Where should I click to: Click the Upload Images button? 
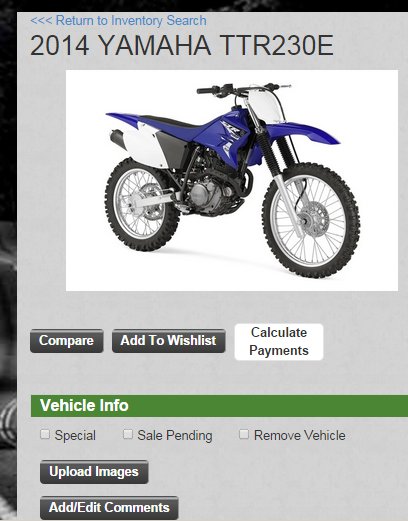click(x=94, y=472)
